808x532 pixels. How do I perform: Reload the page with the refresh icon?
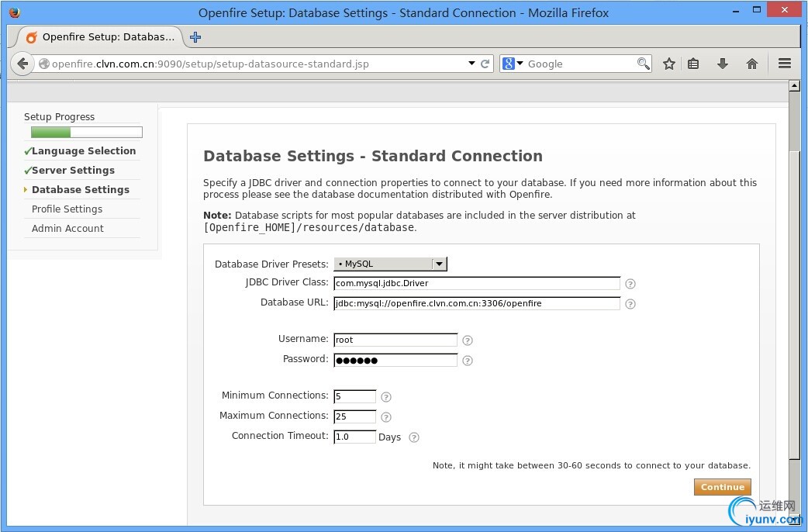click(485, 64)
